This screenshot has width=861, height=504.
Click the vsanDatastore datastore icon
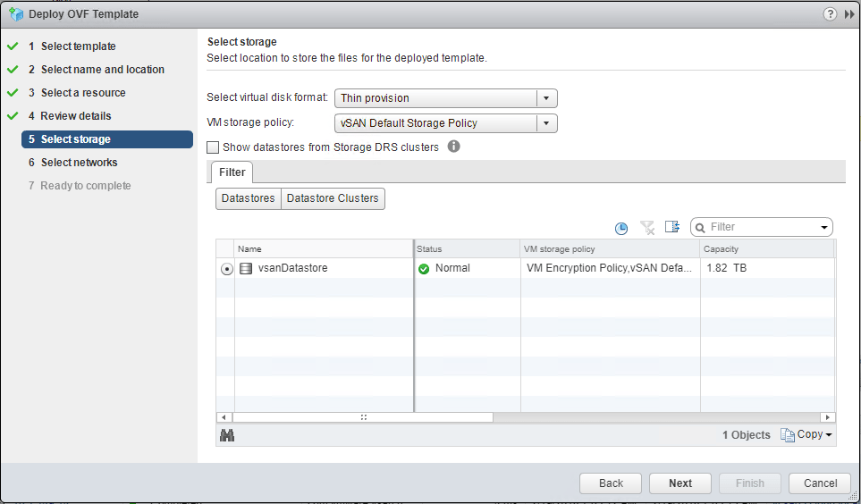coord(246,268)
